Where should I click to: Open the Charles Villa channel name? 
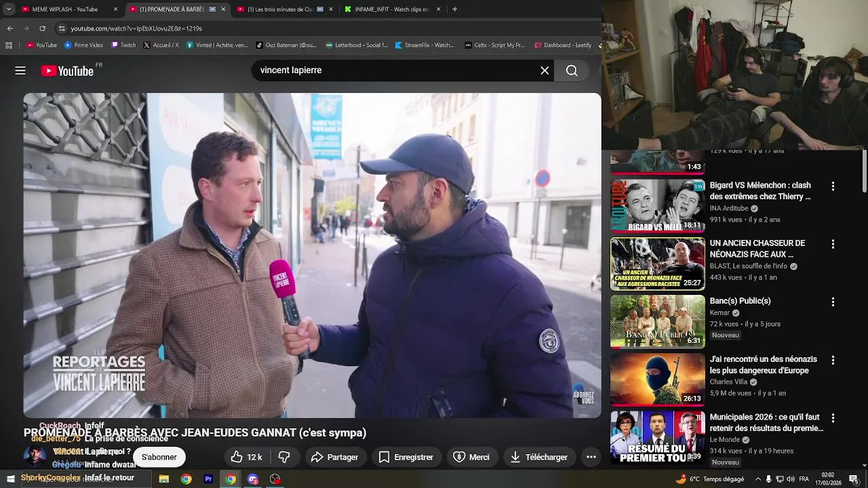pos(728,382)
